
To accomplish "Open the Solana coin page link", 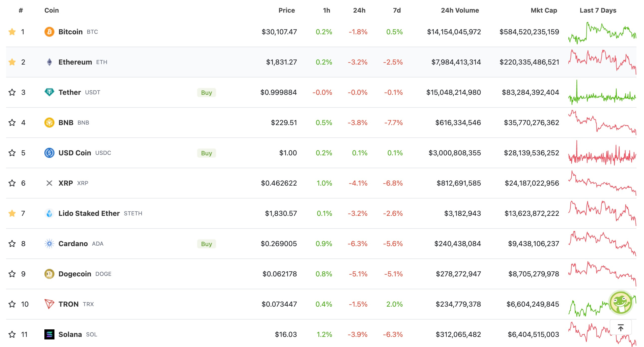I will pos(70,334).
